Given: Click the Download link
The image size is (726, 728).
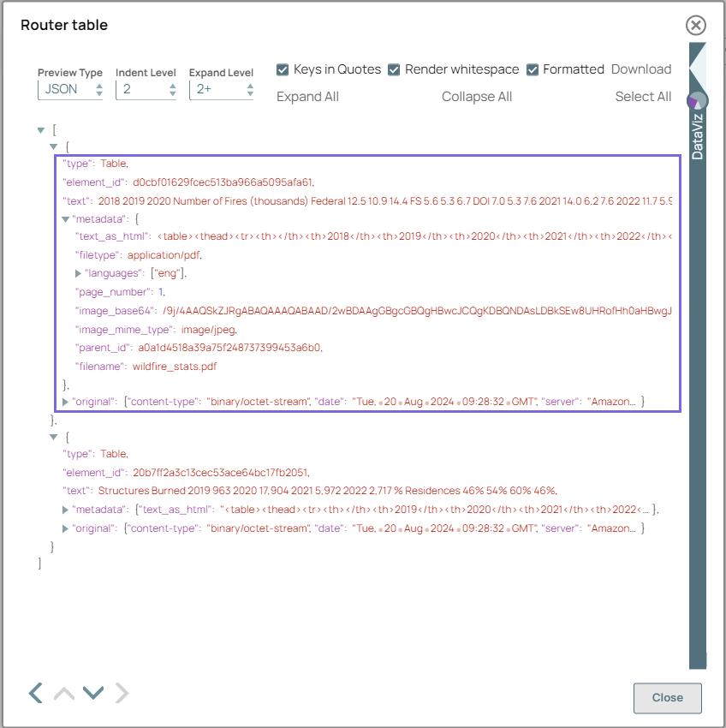Looking at the screenshot, I should point(640,69).
